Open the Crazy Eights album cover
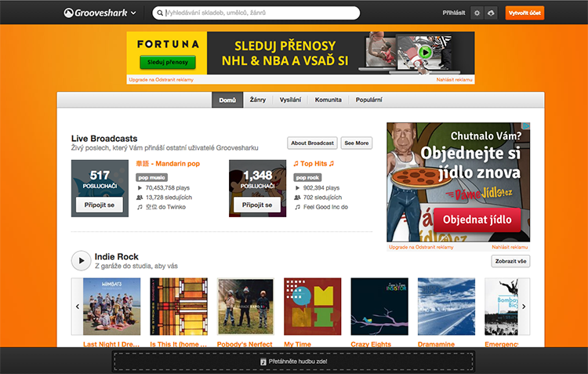 pyautogui.click(x=379, y=307)
